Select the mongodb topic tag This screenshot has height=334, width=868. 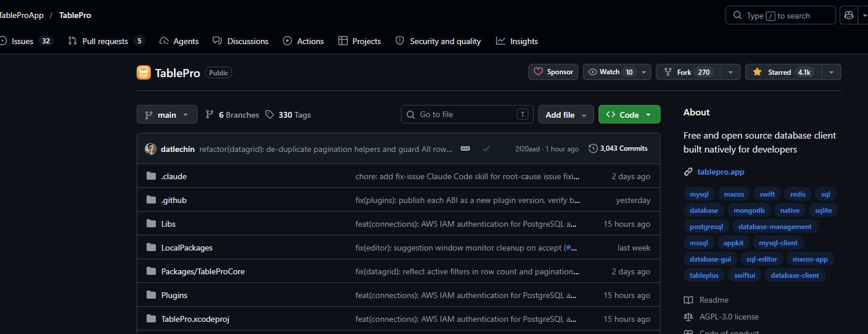(749, 210)
